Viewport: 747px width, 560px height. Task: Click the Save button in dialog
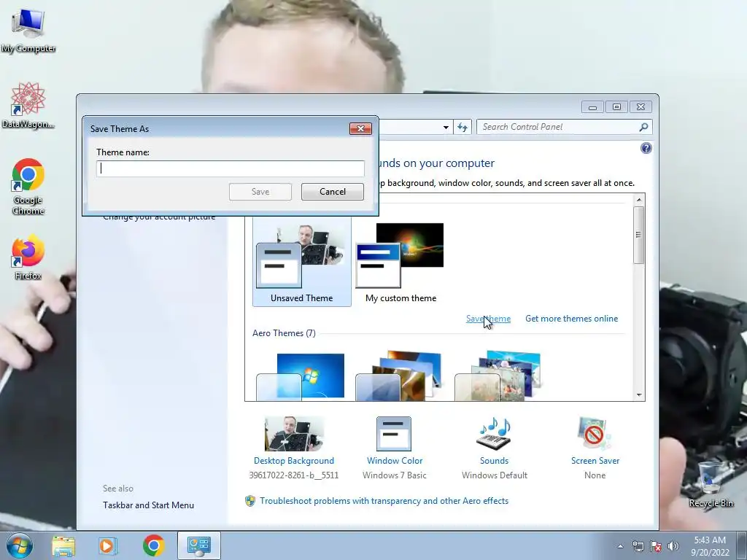pyautogui.click(x=260, y=192)
